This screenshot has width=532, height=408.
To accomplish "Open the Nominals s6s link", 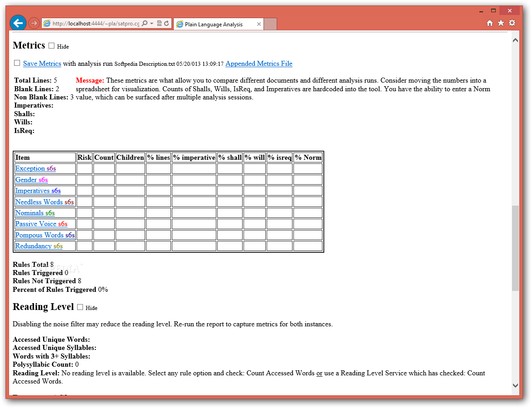I will [35, 213].
